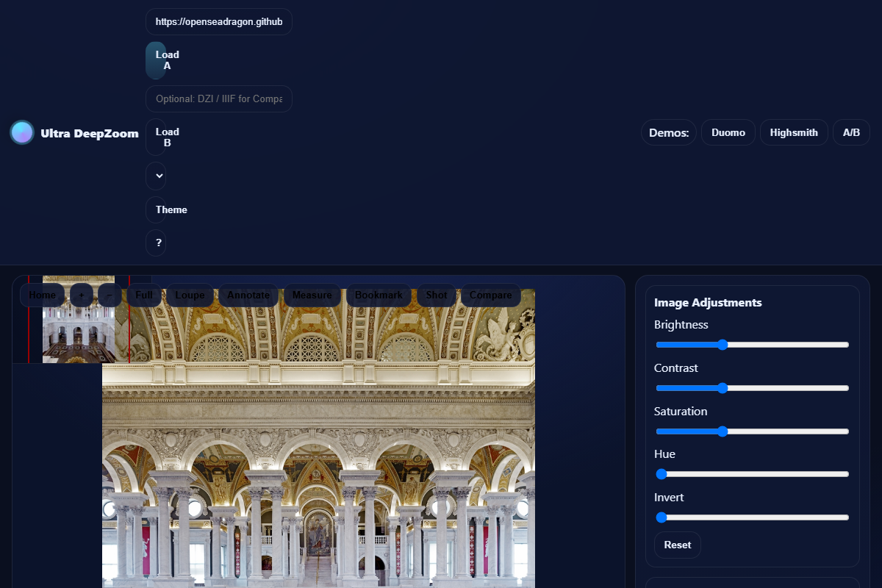The image size is (882, 588).
Task: Load the Duomo demo
Action: [x=728, y=132]
